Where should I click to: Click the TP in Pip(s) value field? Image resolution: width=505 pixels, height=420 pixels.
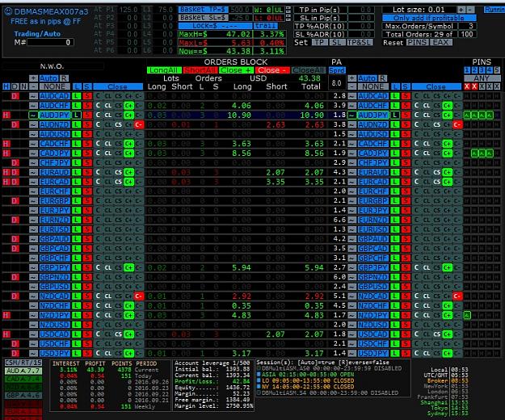coord(360,10)
